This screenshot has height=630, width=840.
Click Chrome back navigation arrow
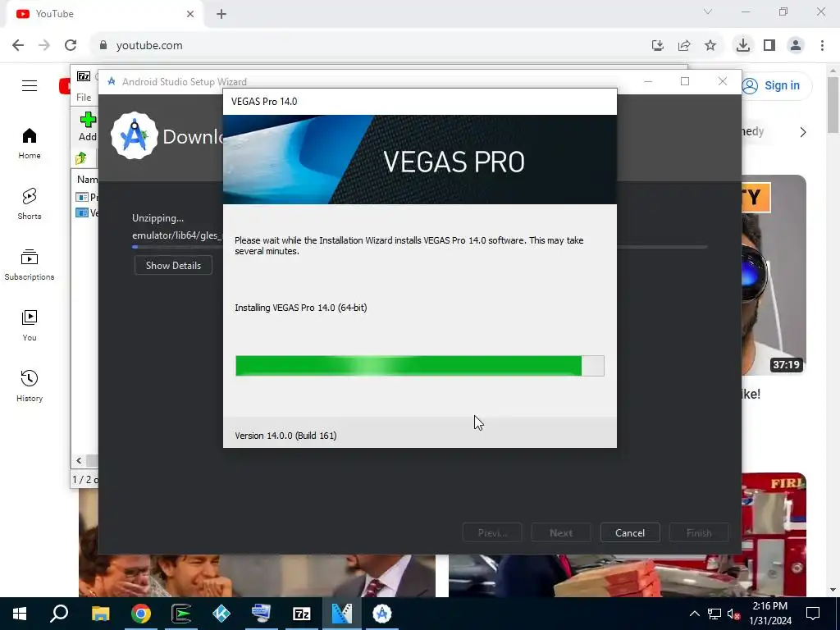pyautogui.click(x=18, y=45)
